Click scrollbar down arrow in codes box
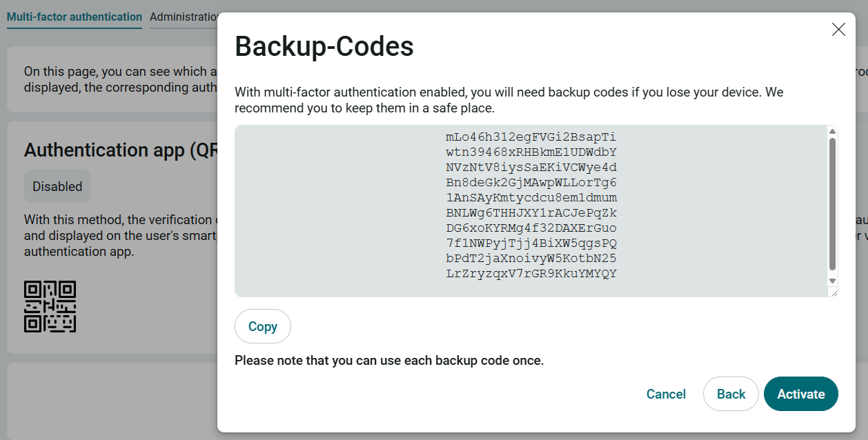 [x=832, y=281]
